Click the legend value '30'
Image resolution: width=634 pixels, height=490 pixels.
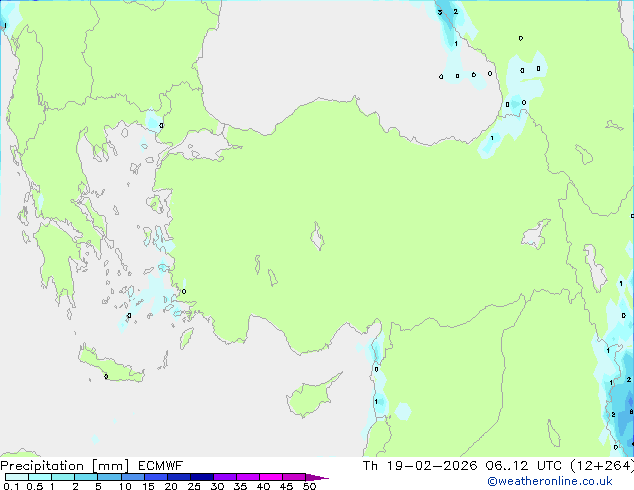click(x=217, y=486)
